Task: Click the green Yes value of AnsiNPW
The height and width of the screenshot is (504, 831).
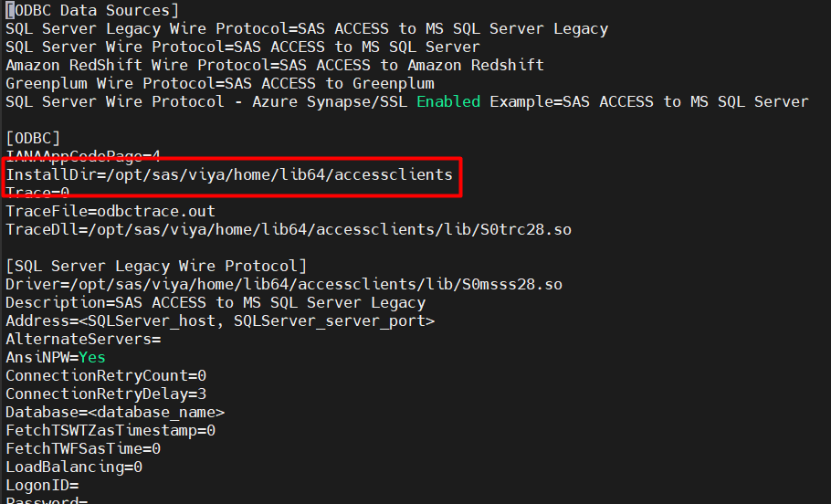Action: pyautogui.click(x=92, y=357)
